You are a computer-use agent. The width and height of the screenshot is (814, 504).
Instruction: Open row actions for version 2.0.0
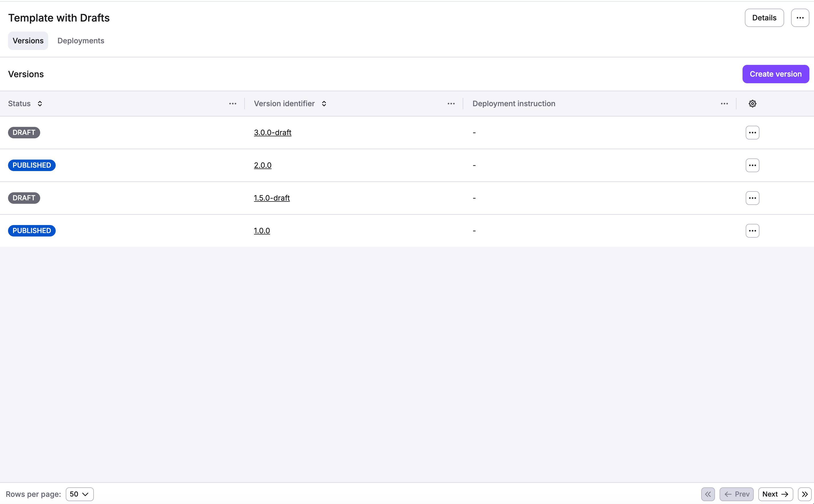pos(752,165)
